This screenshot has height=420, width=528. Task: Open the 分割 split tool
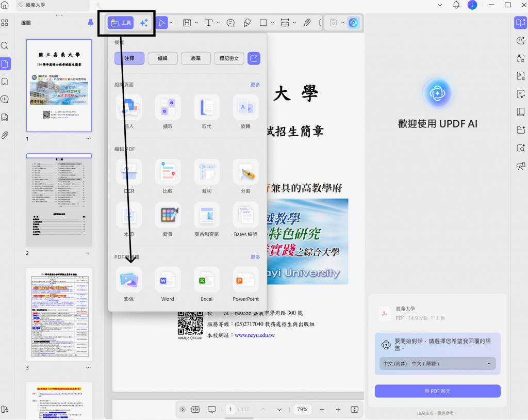click(245, 176)
